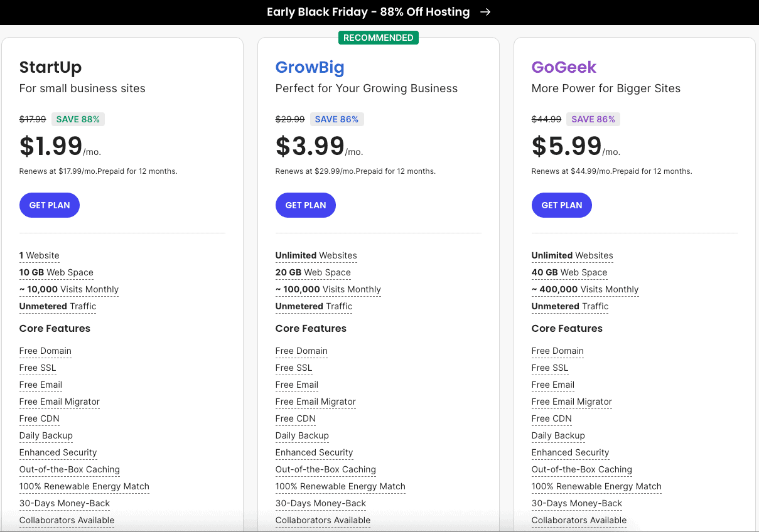Click Daily Backup in GrowBig plan
759x532 pixels.
click(302, 435)
